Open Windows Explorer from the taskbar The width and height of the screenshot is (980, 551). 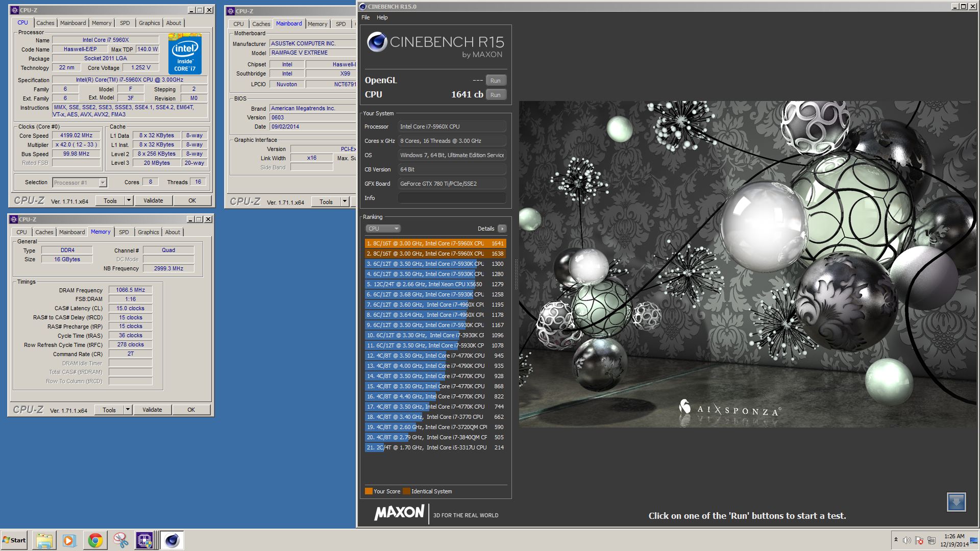44,540
